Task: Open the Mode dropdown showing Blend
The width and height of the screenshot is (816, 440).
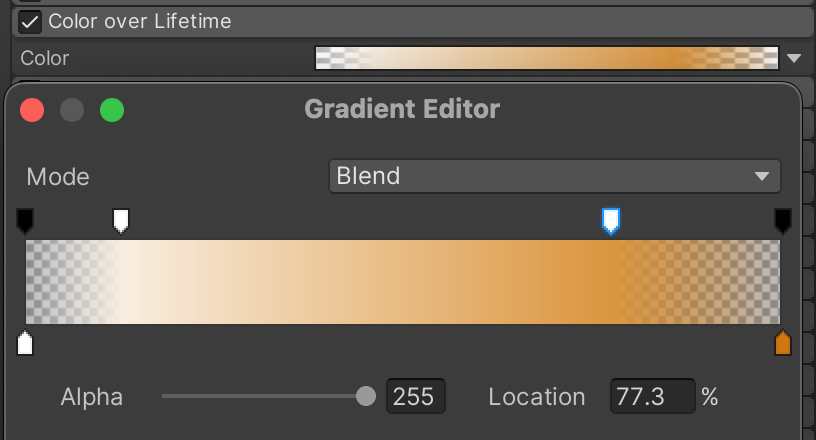Action: tap(554, 177)
